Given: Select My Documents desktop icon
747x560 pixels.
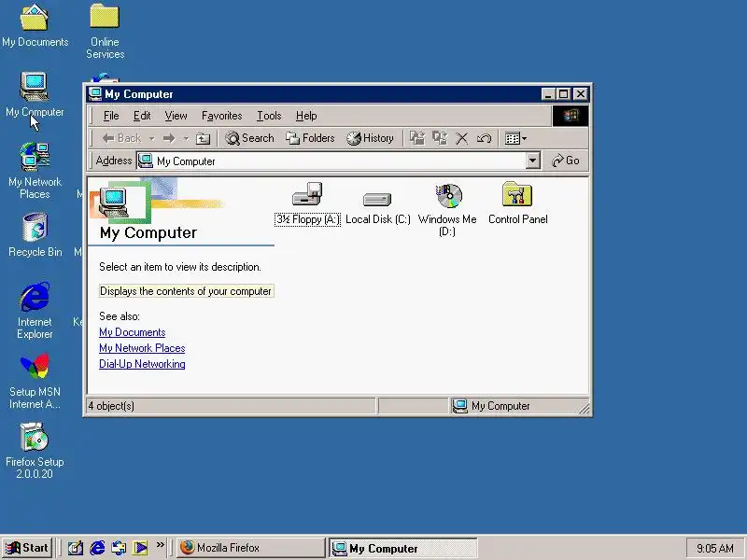Looking at the screenshot, I should point(35,25).
